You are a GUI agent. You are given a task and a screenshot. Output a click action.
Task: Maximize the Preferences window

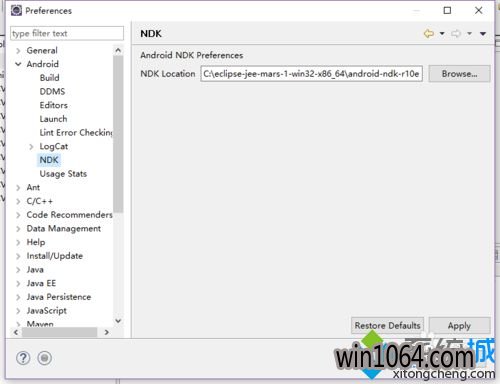click(447, 10)
